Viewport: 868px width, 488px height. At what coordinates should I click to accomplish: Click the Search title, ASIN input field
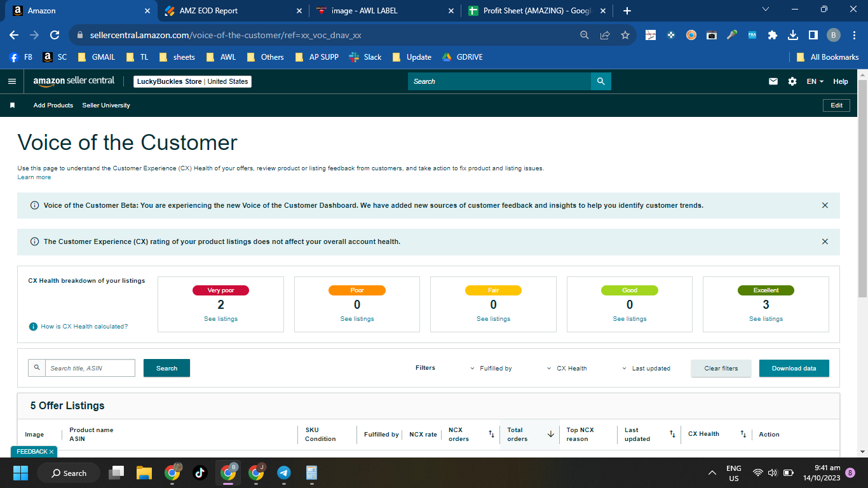click(90, 368)
